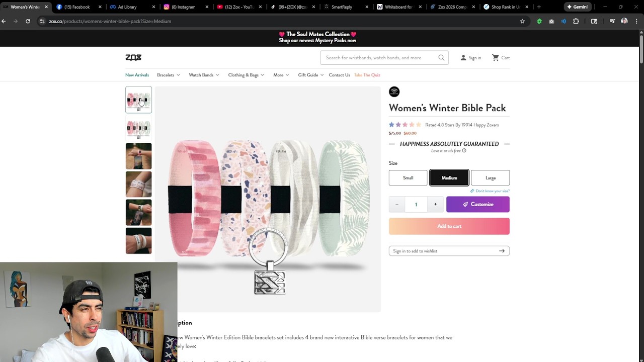Select the Medium size option
Viewport: 644px width, 362px height.
(x=449, y=177)
